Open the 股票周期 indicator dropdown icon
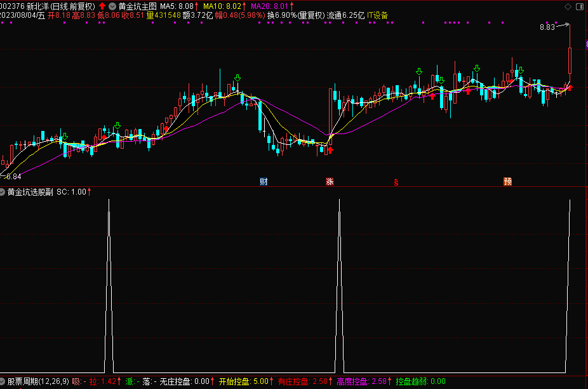This screenshot has height=389, width=588. pos(3,381)
